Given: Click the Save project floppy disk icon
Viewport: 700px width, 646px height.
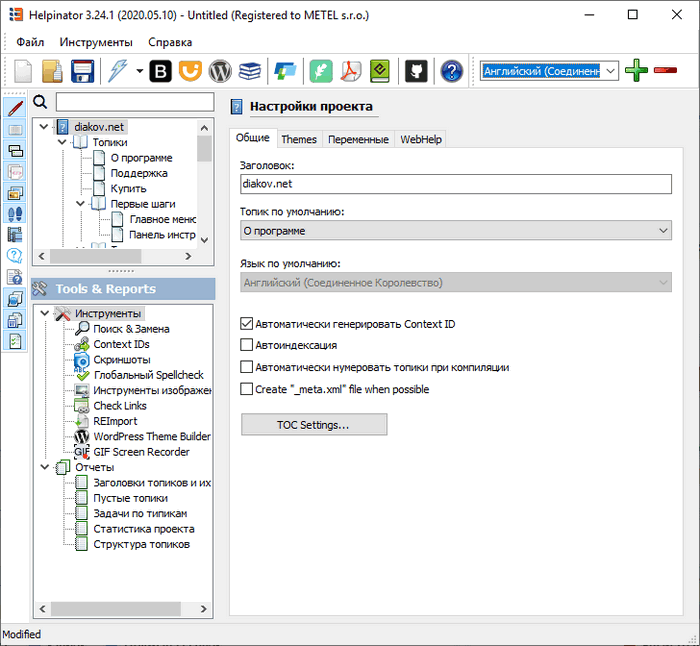Looking at the screenshot, I should 82,71.
